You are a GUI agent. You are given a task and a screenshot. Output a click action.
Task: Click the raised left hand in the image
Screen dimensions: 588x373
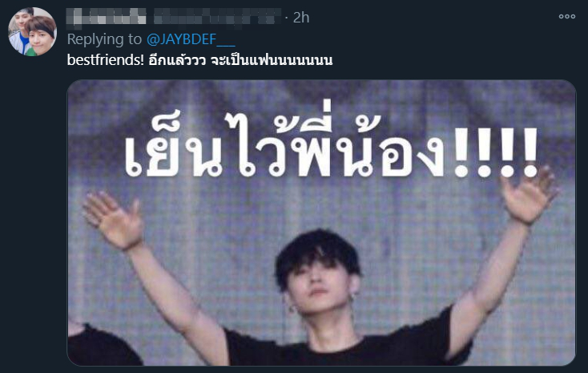tap(113, 220)
